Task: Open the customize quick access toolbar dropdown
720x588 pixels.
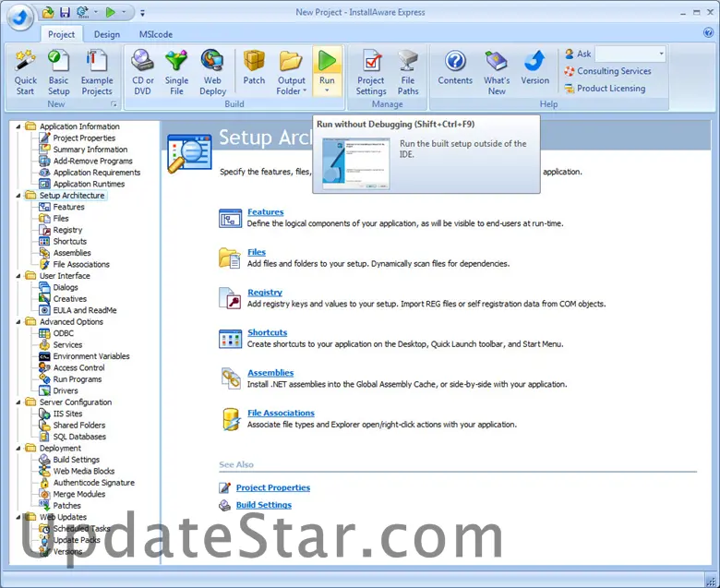Action: click(142, 13)
